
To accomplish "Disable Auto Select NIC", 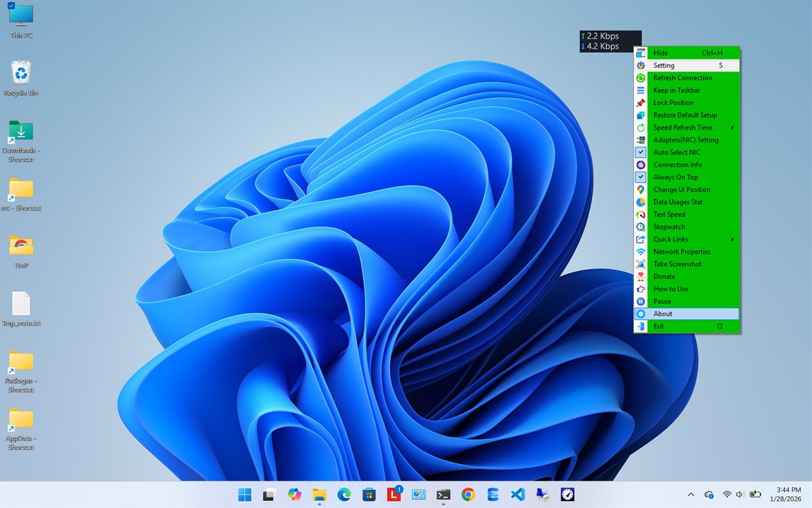I will (677, 152).
